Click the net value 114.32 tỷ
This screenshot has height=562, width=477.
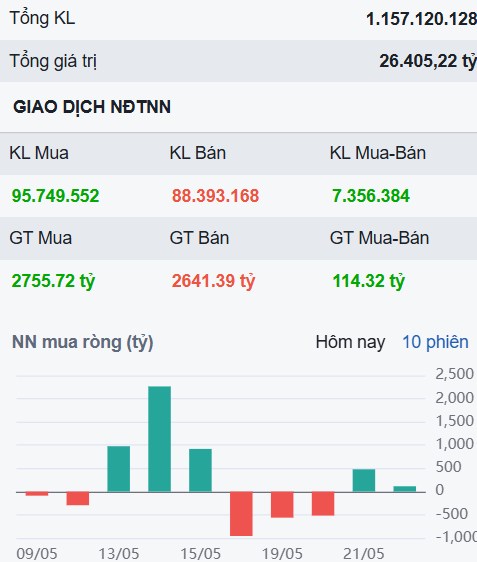pyautogui.click(x=368, y=281)
